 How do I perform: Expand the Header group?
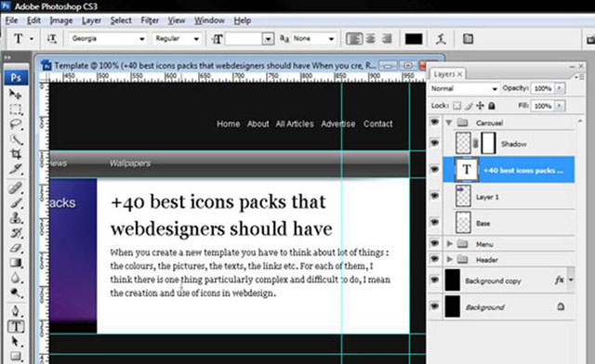(x=450, y=259)
